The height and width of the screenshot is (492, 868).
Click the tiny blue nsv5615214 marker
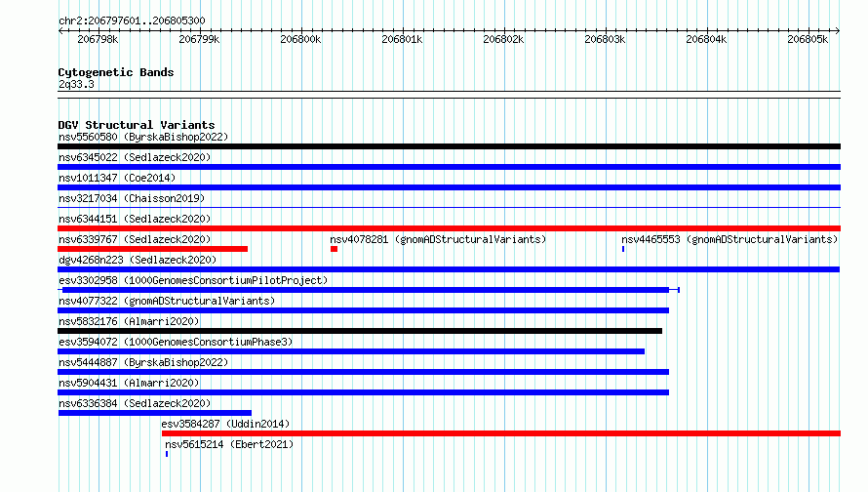[167, 454]
